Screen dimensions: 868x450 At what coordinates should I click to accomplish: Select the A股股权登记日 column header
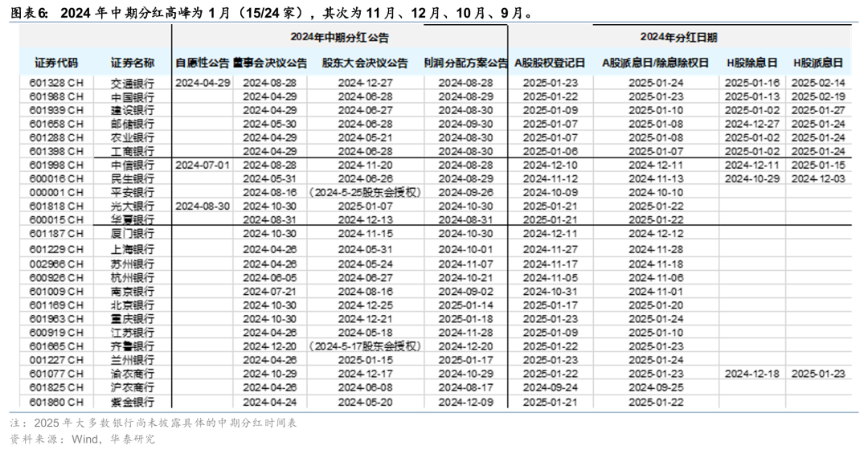click(x=550, y=63)
